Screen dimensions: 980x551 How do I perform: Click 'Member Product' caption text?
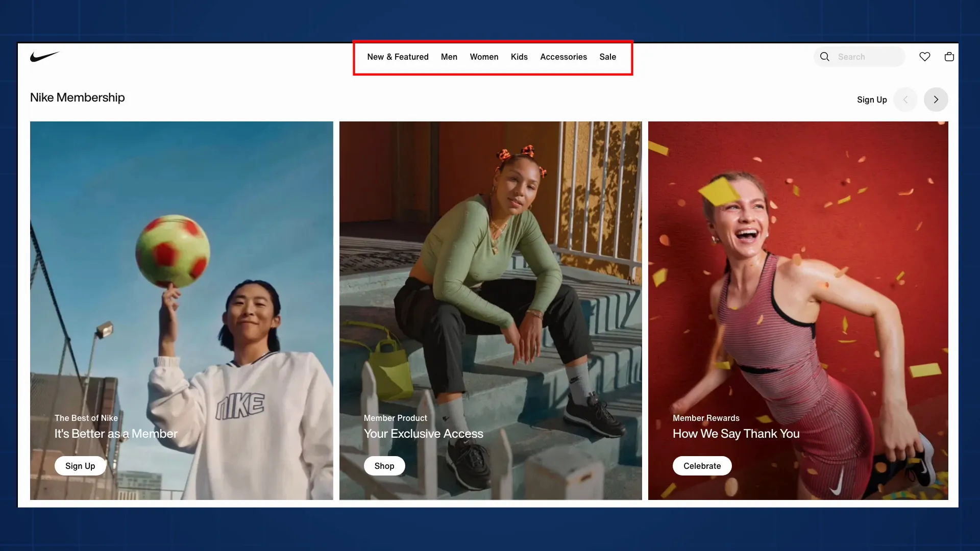pyautogui.click(x=396, y=418)
